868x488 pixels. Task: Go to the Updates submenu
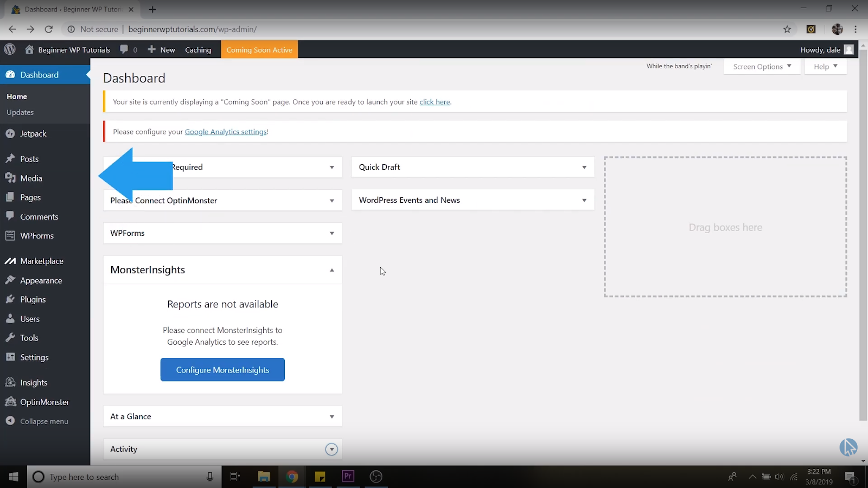point(20,112)
